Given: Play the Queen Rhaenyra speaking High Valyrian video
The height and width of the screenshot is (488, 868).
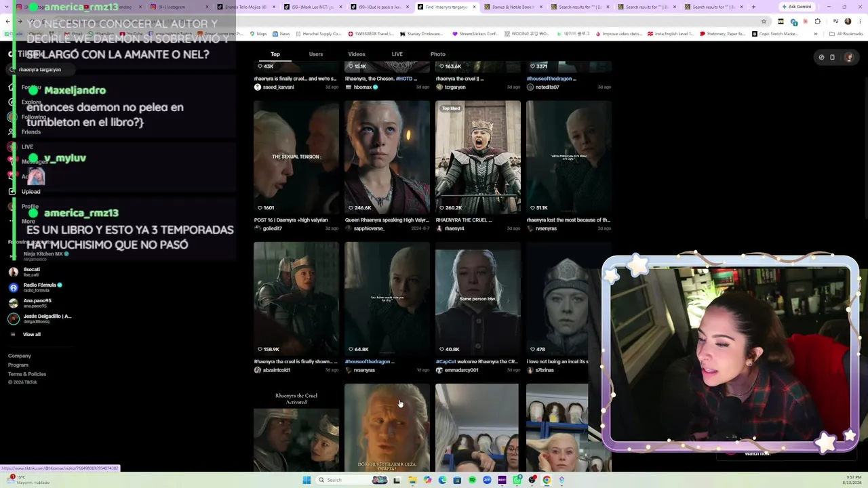Looking at the screenshot, I should pos(387,157).
